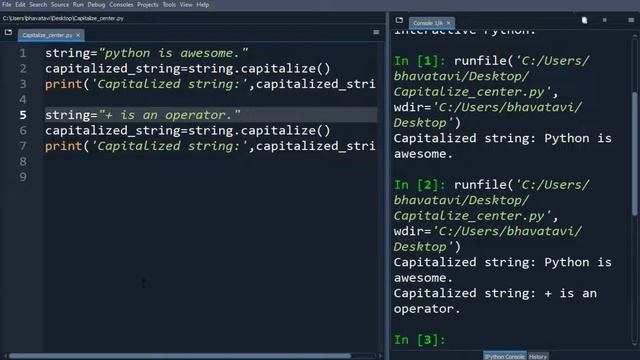
Task: Click the code on editor line 6
Action: (x=188, y=131)
